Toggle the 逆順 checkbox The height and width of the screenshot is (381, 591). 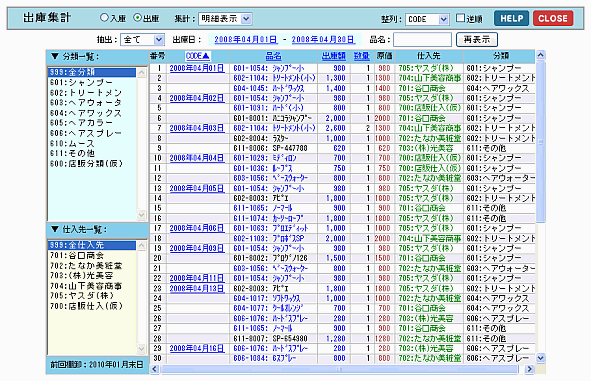[x=460, y=18]
